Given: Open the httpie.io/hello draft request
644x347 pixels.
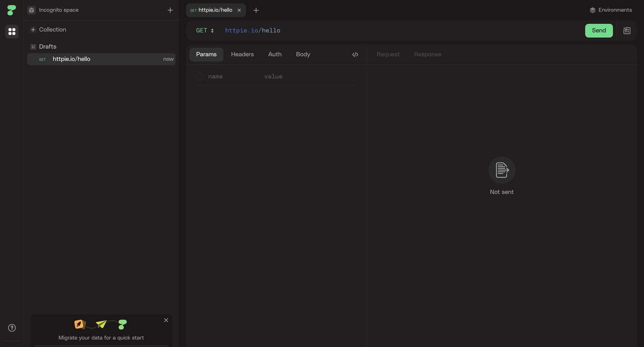Looking at the screenshot, I should coord(101,59).
